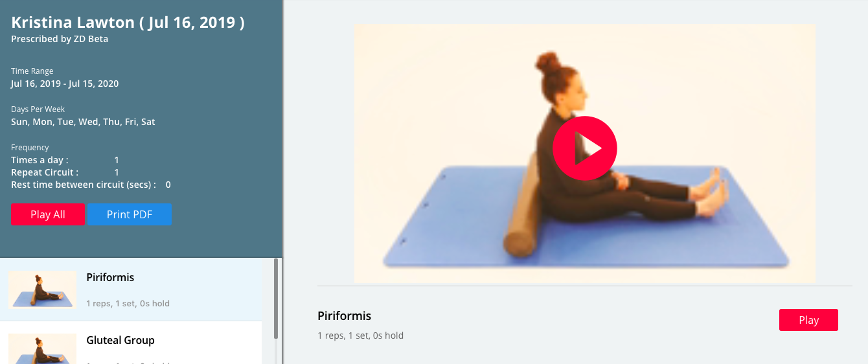Click the Kristina Lawton program title
868x364 pixels.
point(128,23)
